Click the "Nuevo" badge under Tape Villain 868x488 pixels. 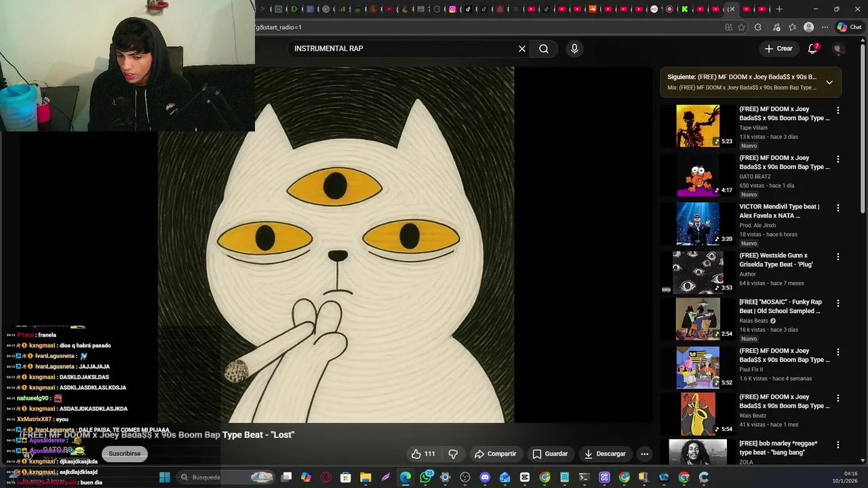click(x=749, y=146)
